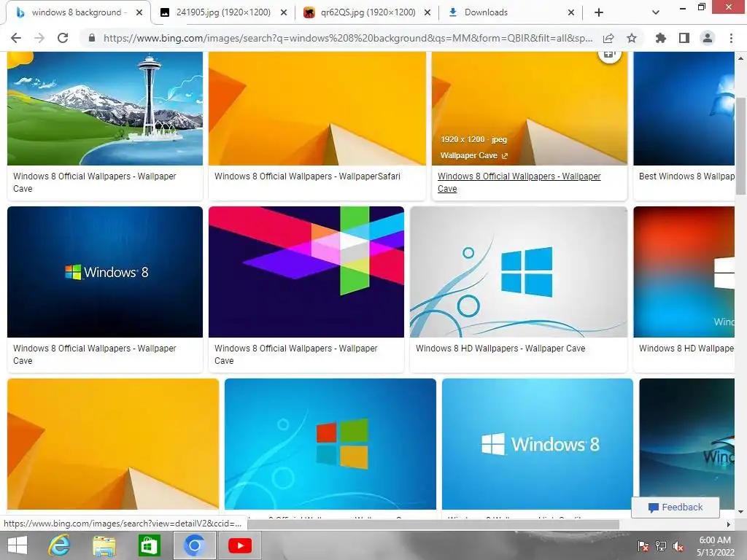The height and width of the screenshot is (560, 747).
Task: Close the qr62QS.jpg tab
Action: [427, 12]
